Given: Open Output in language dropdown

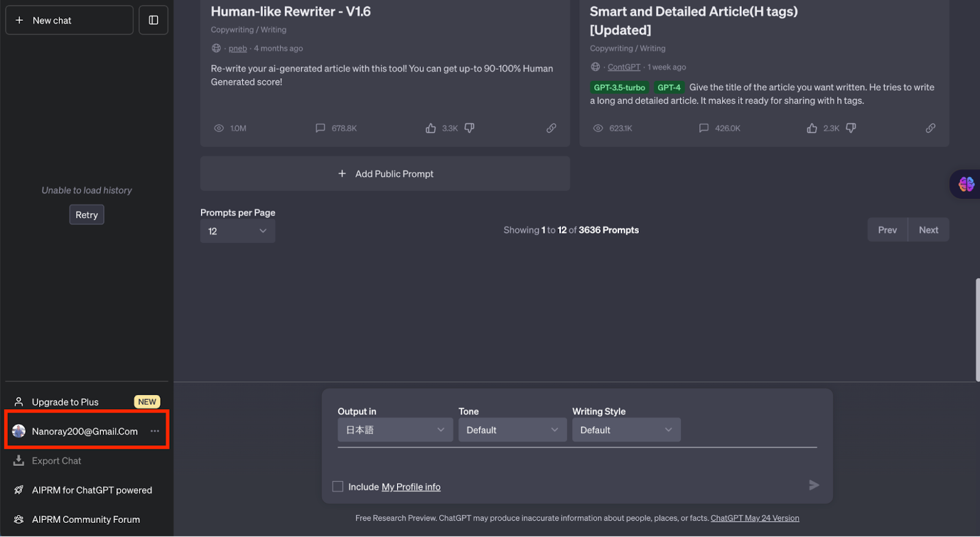Looking at the screenshot, I should [x=395, y=430].
